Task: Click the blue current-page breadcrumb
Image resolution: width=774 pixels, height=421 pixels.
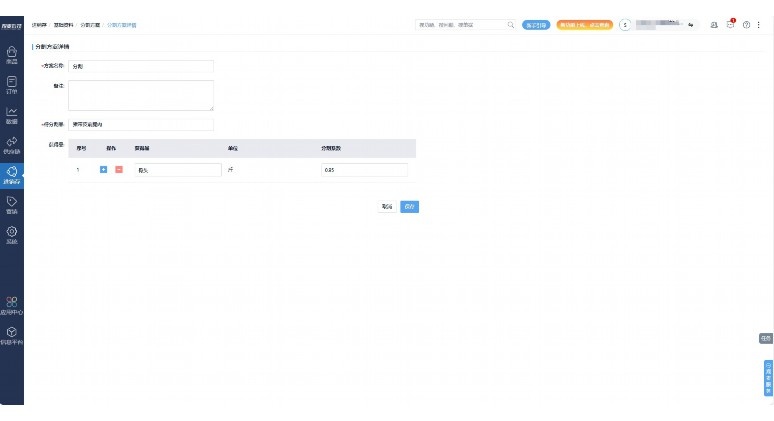Action: [121, 25]
